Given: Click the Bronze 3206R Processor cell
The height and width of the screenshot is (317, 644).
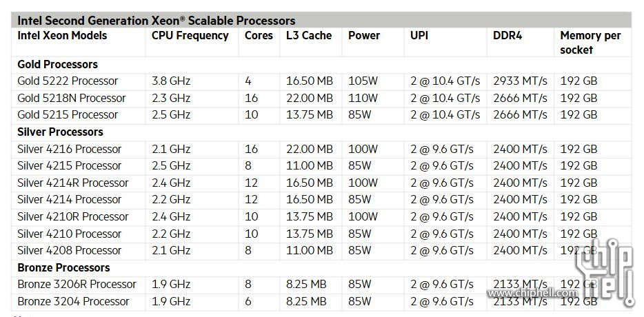Looking at the screenshot, I should pyautogui.click(x=77, y=284).
